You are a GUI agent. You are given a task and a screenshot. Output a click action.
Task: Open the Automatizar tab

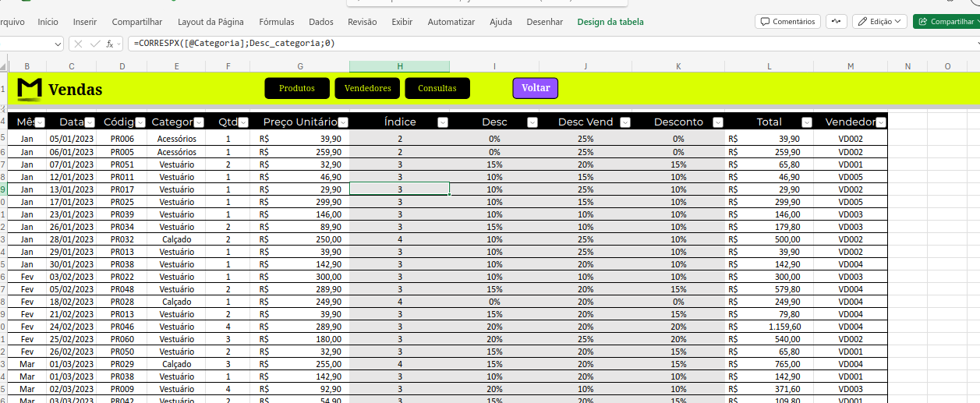(451, 22)
